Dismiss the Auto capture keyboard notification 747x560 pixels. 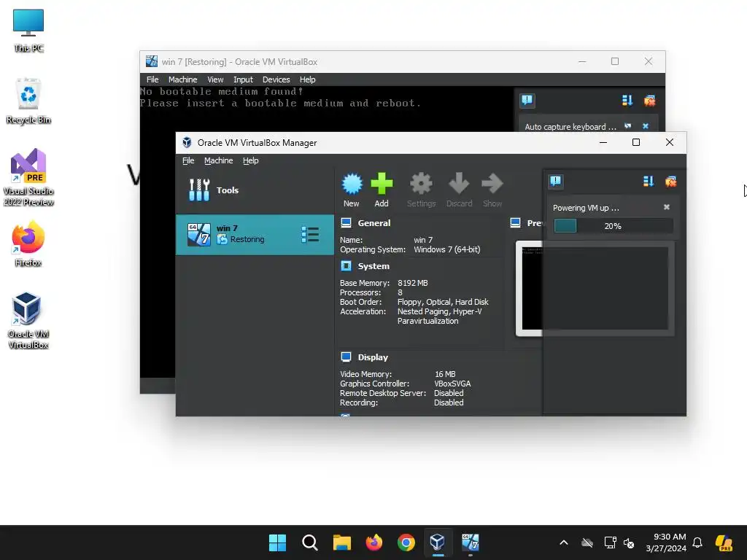point(646,126)
